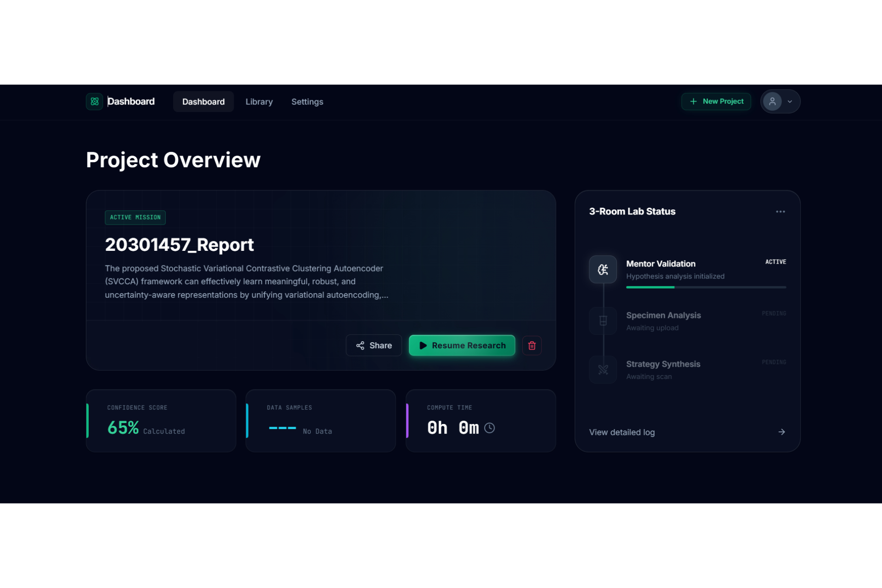Create a New Project
882x588 pixels.
pos(716,102)
